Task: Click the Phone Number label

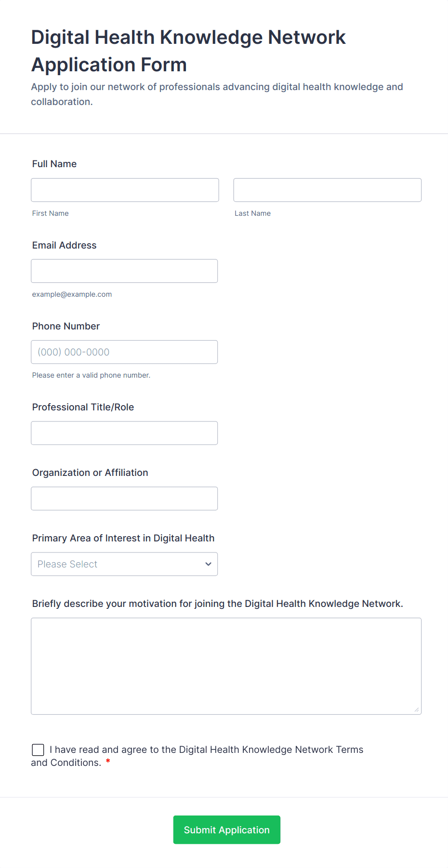Action: [66, 326]
